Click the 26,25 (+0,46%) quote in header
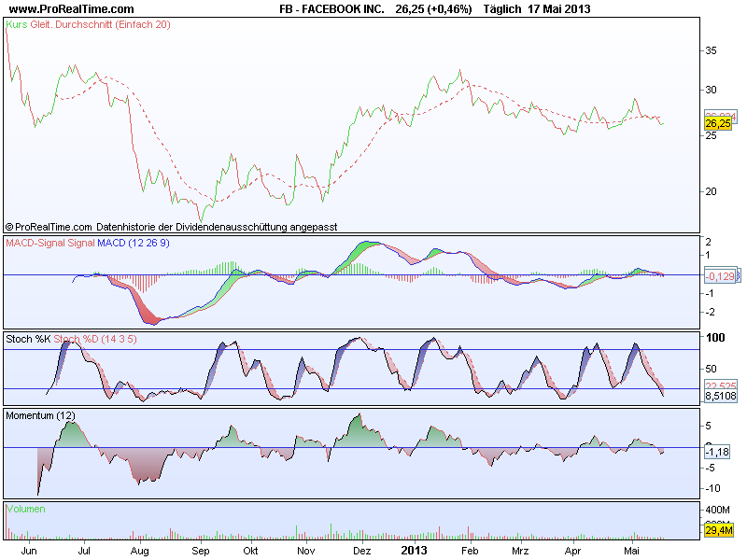Image resolution: width=747 pixels, height=560 pixels. [433, 9]
